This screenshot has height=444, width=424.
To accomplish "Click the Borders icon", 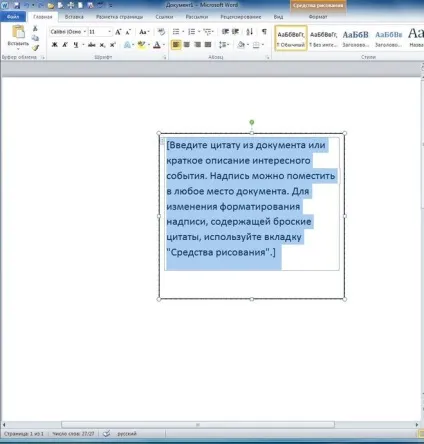I will click(256, 45).
